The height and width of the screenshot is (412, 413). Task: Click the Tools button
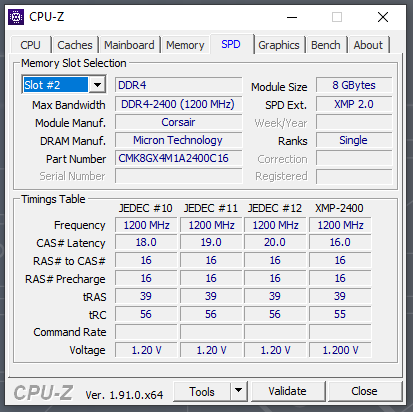pos(202,391)
